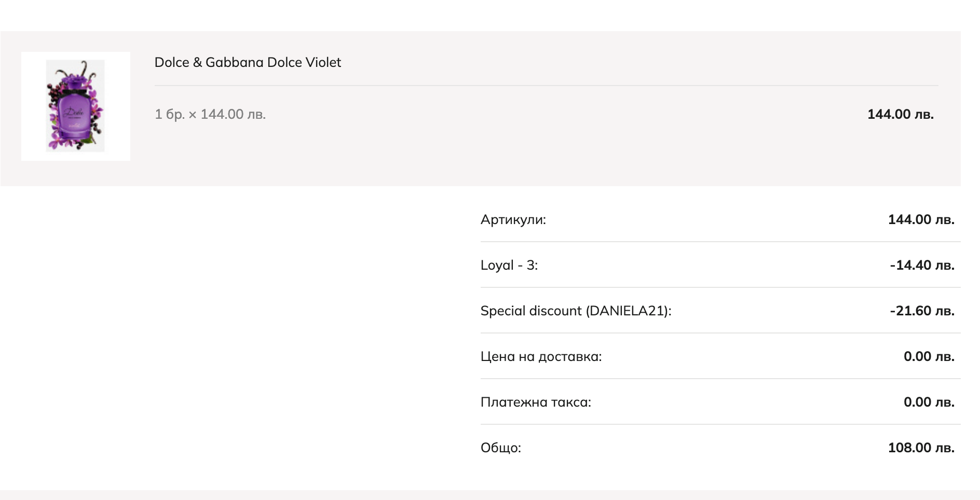980x500 pixels.
Task: Click the Общо total label
Action: pos(500,448)
